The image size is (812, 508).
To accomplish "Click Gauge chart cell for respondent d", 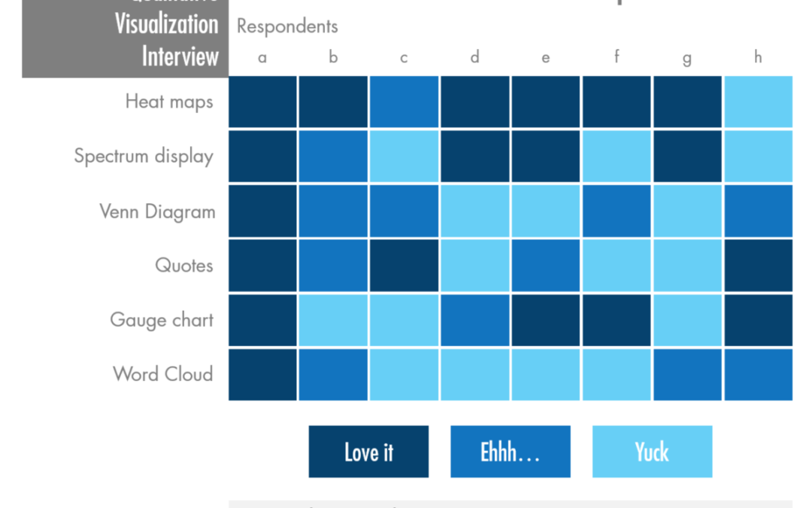I will tap(475, 320).
